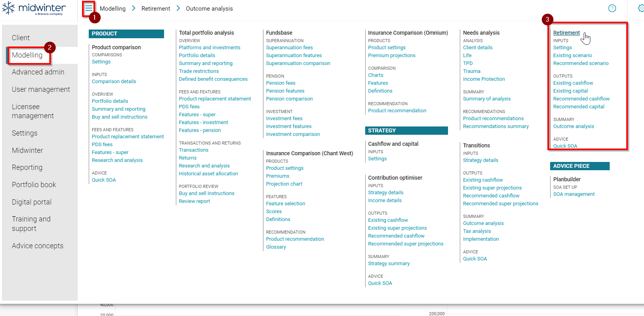
Task: Open Quick SOA under Contribution optimiser
Action: (380, 283)
